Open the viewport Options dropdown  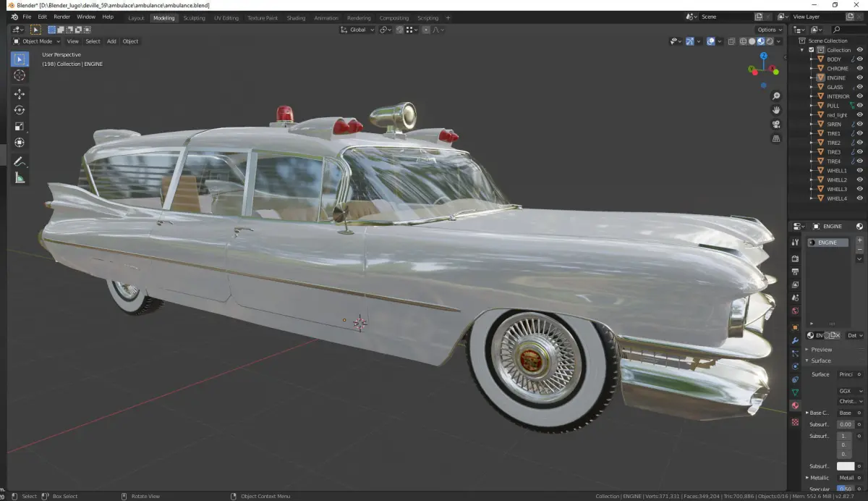[x=770, y=30]
